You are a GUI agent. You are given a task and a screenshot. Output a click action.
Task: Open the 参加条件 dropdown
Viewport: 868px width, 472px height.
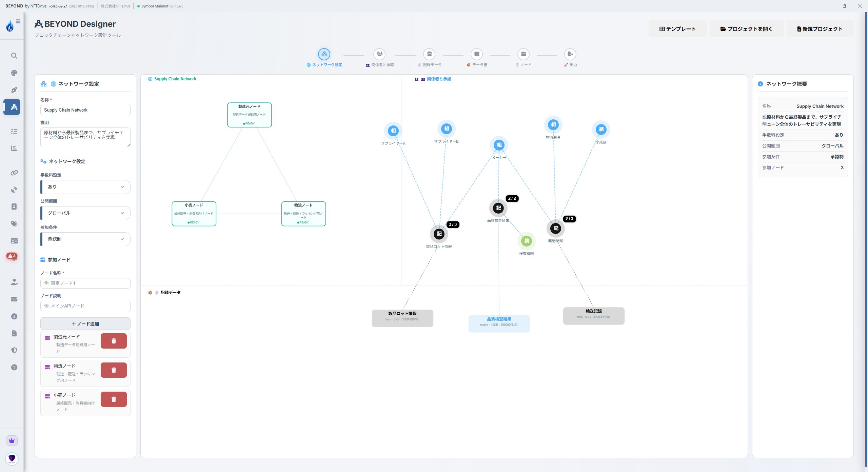(85, 239)
